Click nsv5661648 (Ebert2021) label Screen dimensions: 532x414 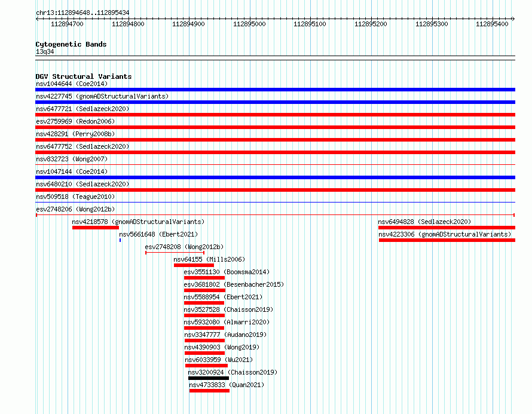click(158, 234)
